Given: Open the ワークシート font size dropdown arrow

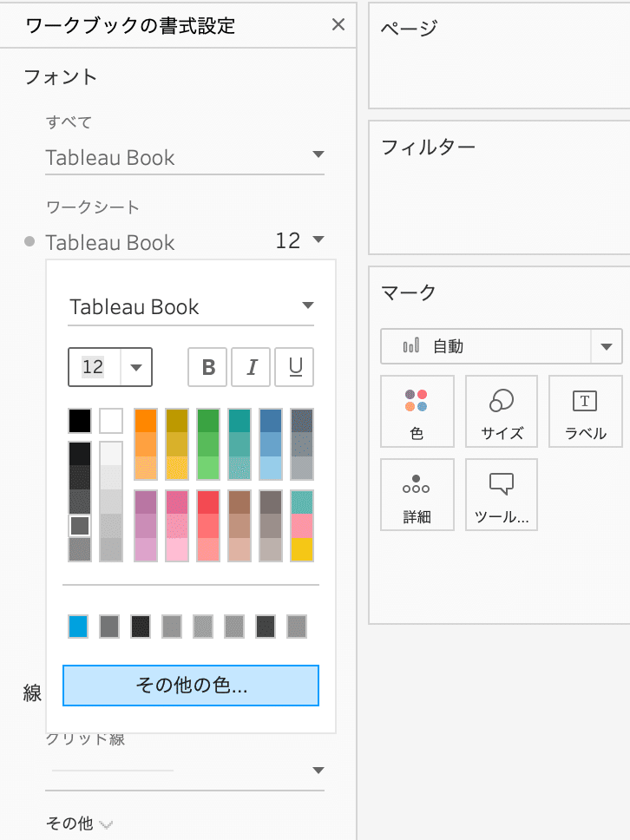Looking at the screenshot, I should [318, 240].
